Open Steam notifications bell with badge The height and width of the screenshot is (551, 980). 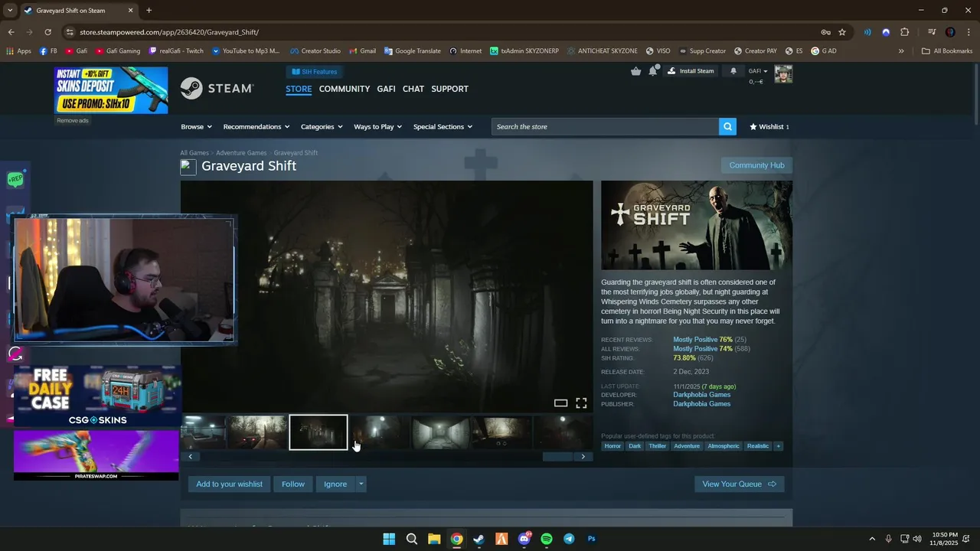tap(653, 71)
